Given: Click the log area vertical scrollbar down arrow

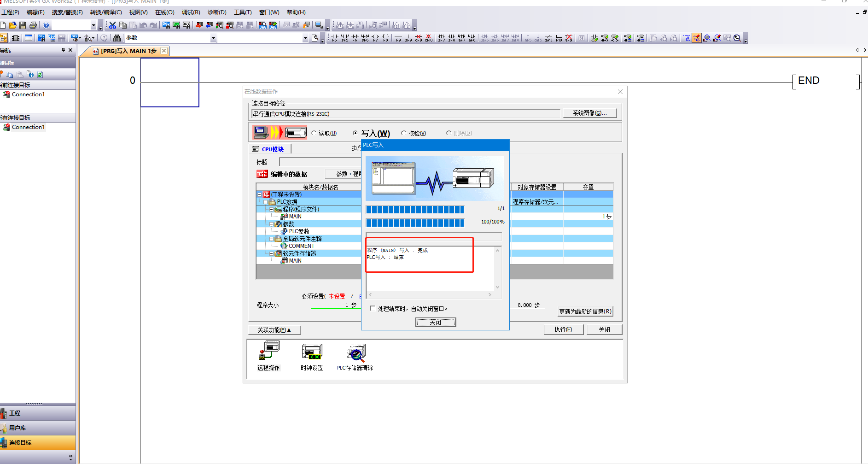Looking at the screenshot, I should (497, 287).
